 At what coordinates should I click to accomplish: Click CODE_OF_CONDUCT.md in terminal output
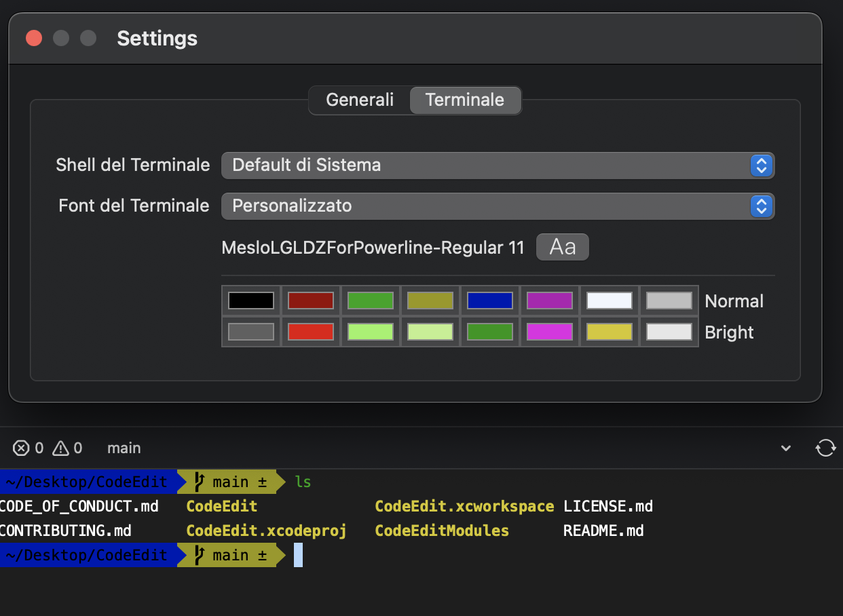[79, 506]
